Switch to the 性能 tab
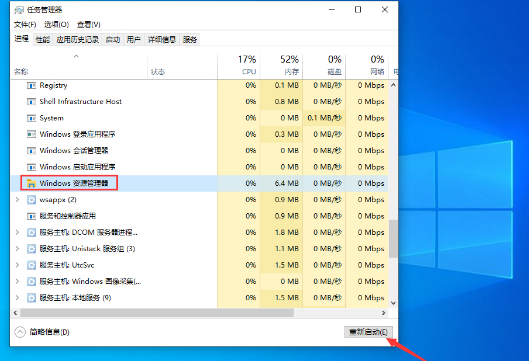The width and height of the screenshot is (529, 361). [43, 40]
